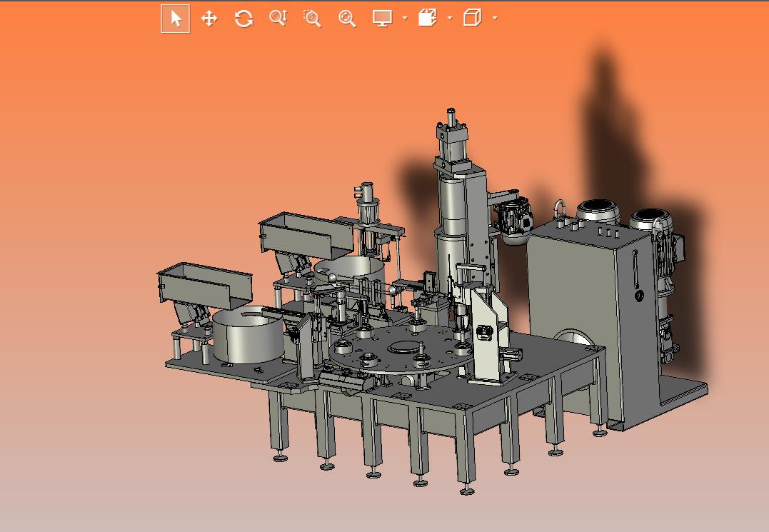The width and height of the screenshot is (769, 532).
Task: Select the Zoom to area tool
Action: (x=312, y=19)
